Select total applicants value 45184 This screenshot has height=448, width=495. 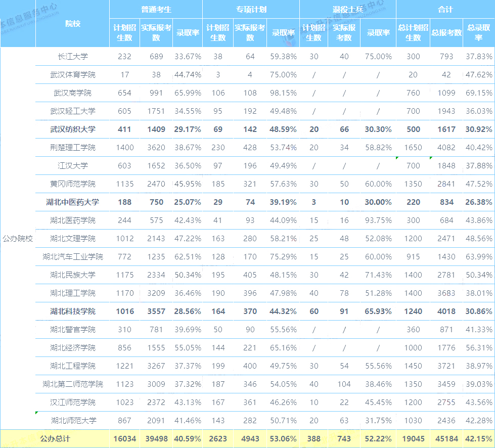coord(446,439)
